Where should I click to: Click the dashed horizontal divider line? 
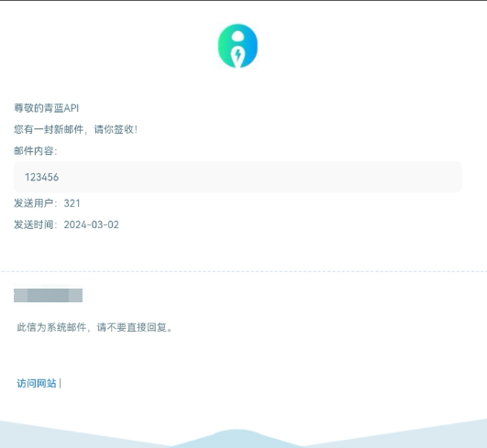pyautogui.click(x=244, y=271)
